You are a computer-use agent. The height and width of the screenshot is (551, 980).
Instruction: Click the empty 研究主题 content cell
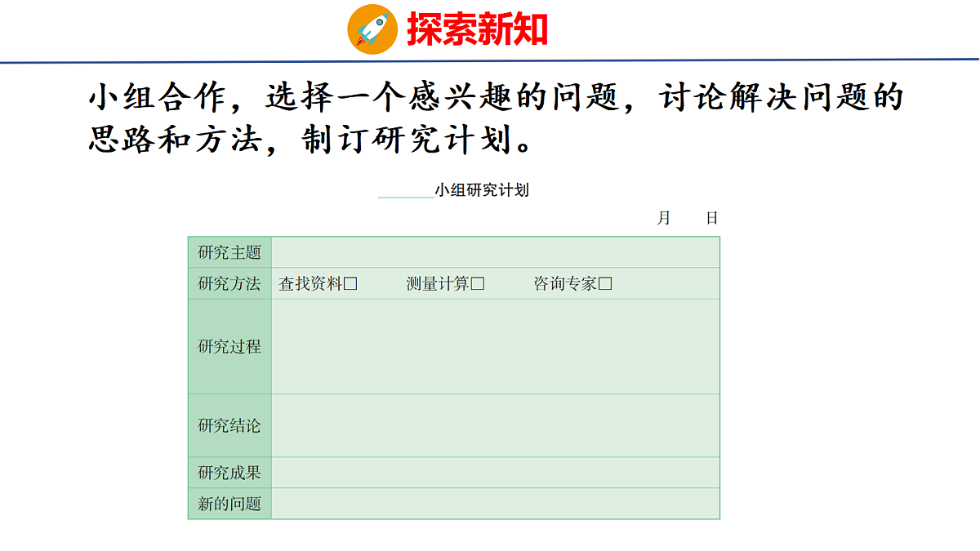click(496, 252)
